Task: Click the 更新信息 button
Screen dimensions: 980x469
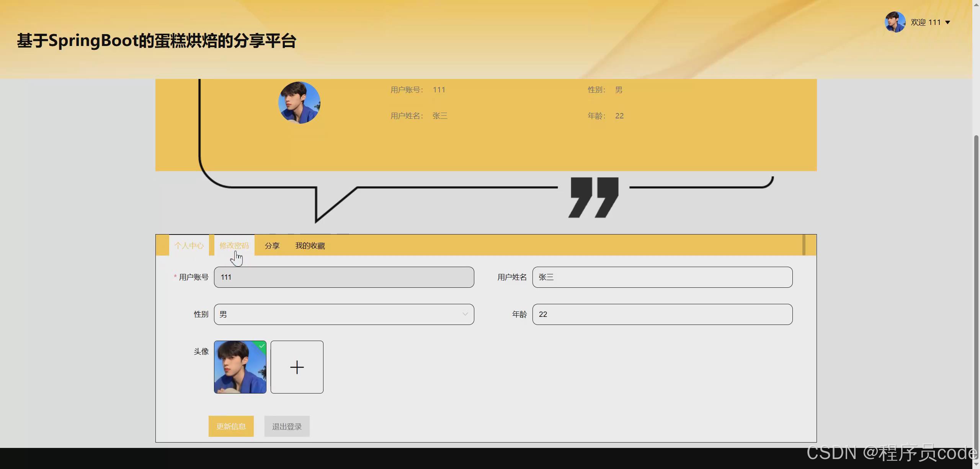Action: click(x=231, y=426)
